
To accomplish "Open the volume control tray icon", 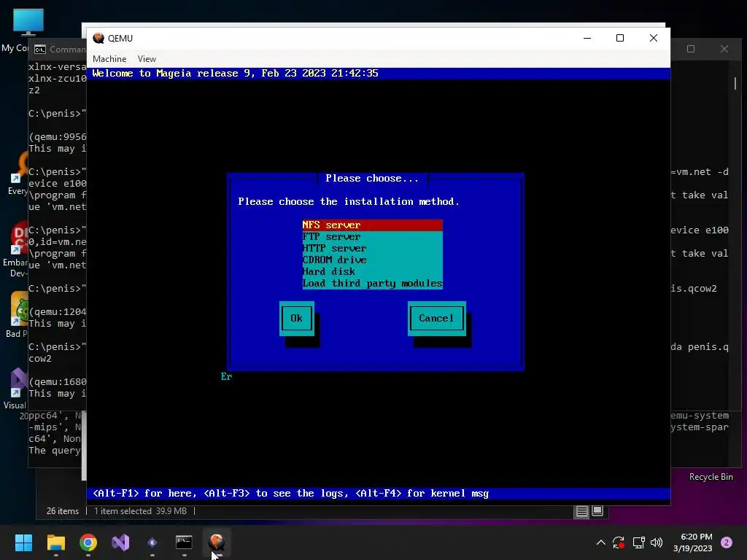I will pyautogui.click(x=657, y=542).
